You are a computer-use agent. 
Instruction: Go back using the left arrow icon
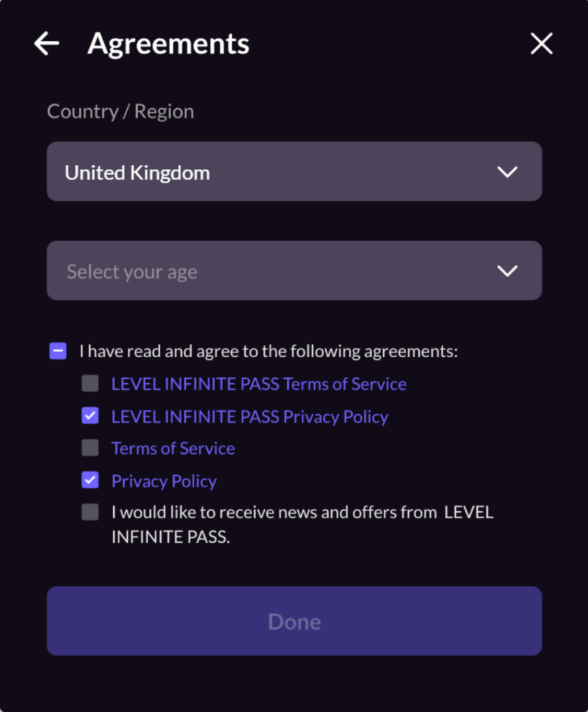(47, 44)
